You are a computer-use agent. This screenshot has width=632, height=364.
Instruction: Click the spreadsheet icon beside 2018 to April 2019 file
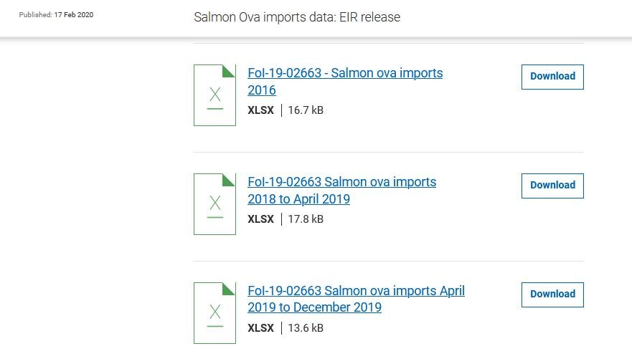[x=214, y=204]
